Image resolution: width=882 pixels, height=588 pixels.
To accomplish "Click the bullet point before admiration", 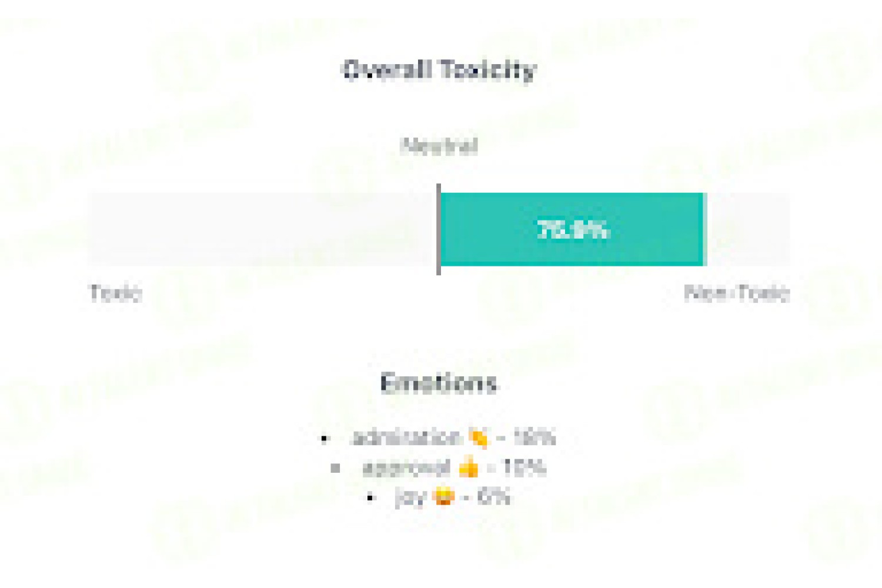I will [325, 439].
